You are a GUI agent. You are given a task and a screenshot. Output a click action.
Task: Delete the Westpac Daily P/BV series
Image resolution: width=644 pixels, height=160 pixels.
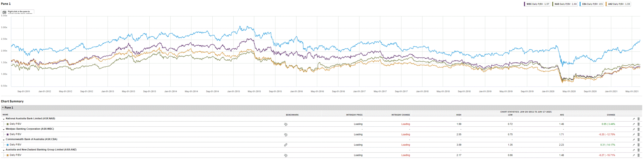638,135
